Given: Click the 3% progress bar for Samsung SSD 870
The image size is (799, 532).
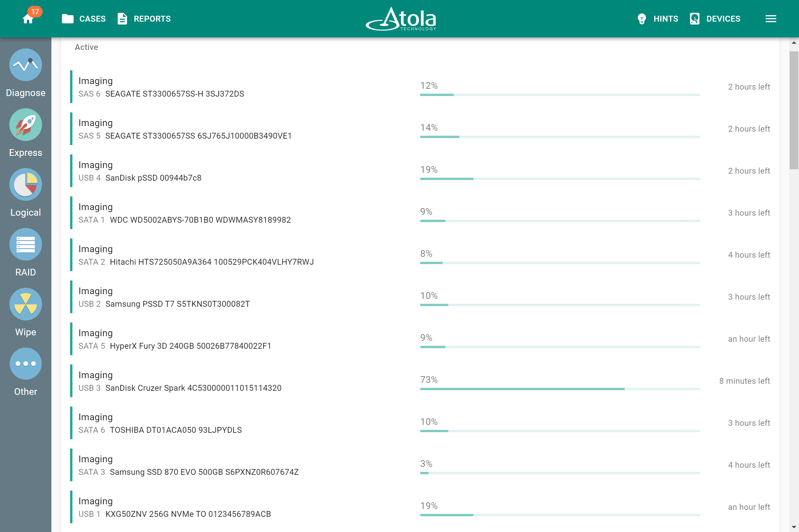Looking at the screenshot, I should coord(560,473).
